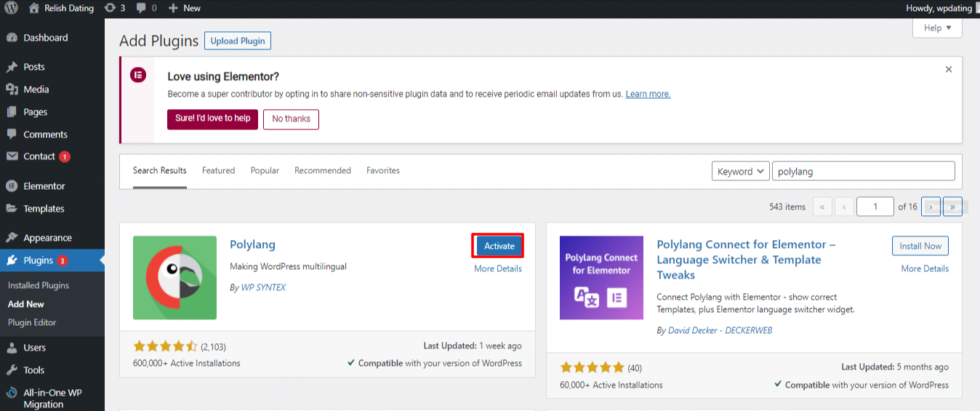Click the Pages icon in sidebar
980x411 pixels.
tap(12, 112)
